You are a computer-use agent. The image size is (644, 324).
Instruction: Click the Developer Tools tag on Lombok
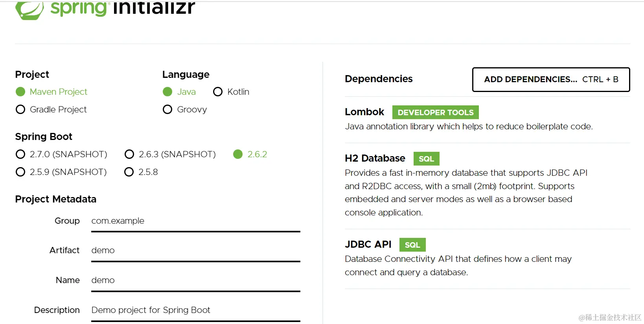tap(435, 112)
